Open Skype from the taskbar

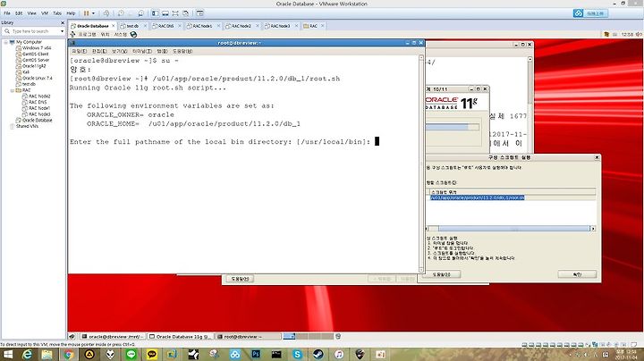pos(297,355)
